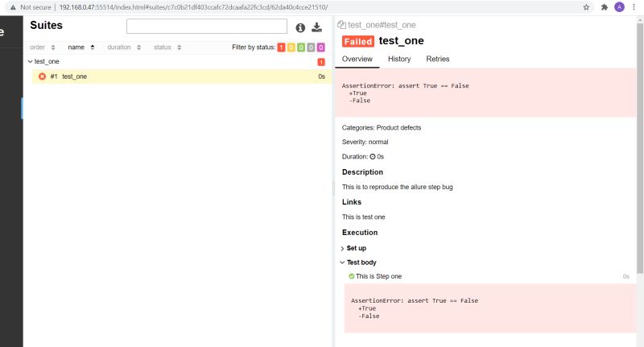Screen dimensions: 644x347
Task: Click the duration clock icon
Action: coord(373,156)
